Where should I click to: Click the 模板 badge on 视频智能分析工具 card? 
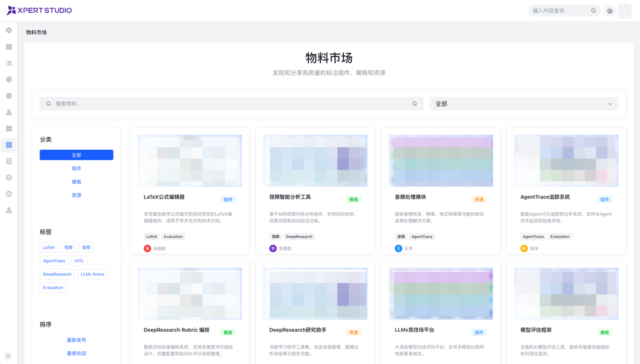tap(353, 199)
